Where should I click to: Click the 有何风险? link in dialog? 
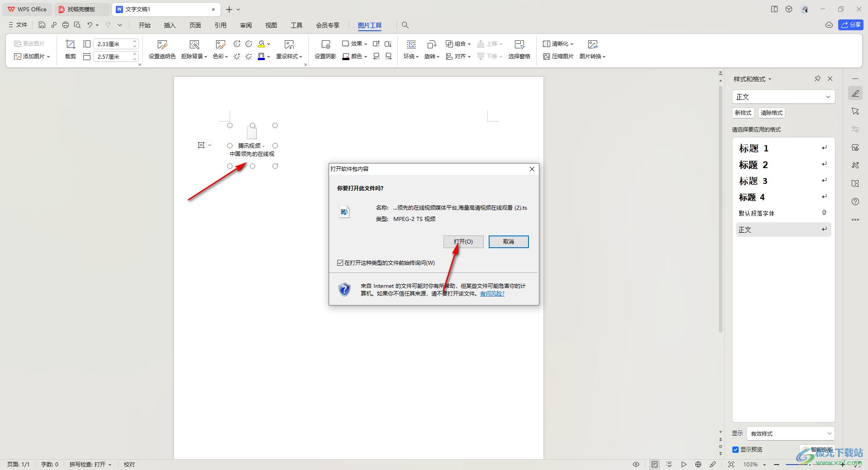coord(492,294)
